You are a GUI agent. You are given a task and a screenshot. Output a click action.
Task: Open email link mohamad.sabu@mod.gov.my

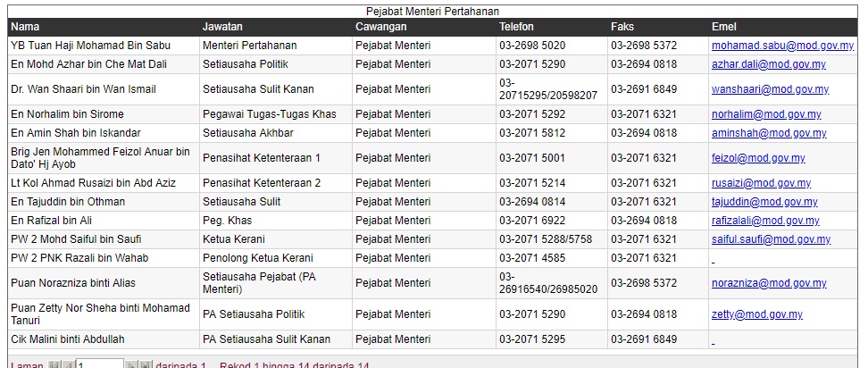[x=770, y=46]
